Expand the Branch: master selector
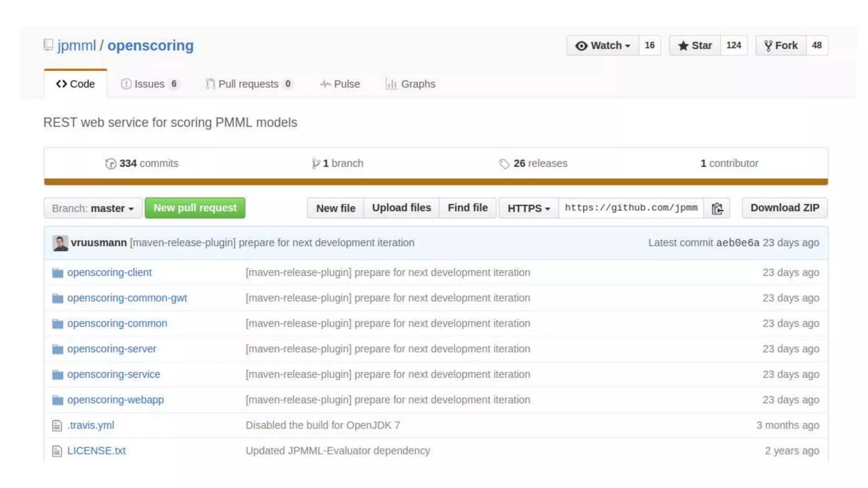 coord(93,208)
